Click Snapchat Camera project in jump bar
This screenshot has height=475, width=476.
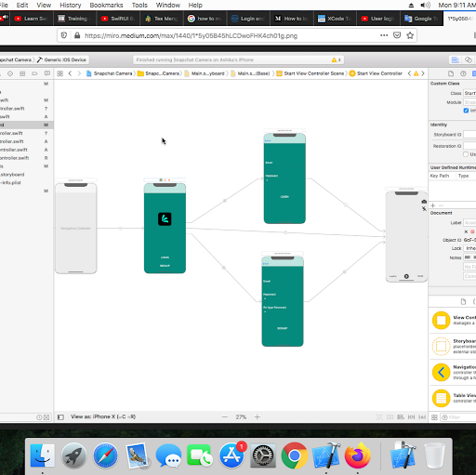[x=110, y=73]
